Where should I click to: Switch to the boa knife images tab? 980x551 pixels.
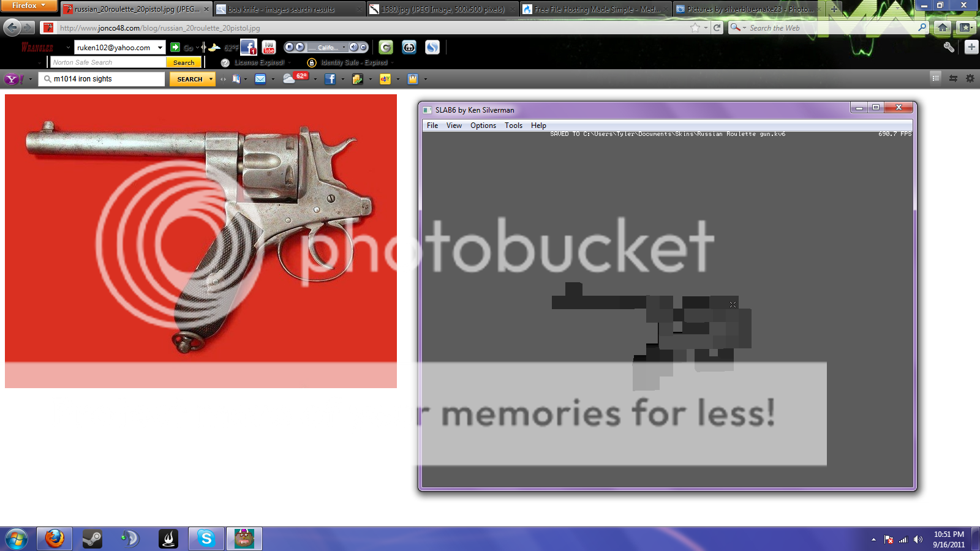click(x=282, y=9)
